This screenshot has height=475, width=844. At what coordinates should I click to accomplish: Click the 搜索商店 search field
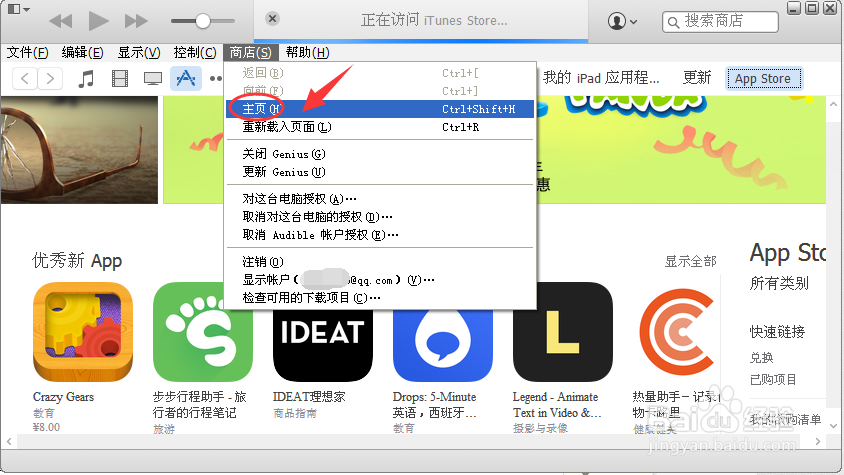click(x=720, y=22)
